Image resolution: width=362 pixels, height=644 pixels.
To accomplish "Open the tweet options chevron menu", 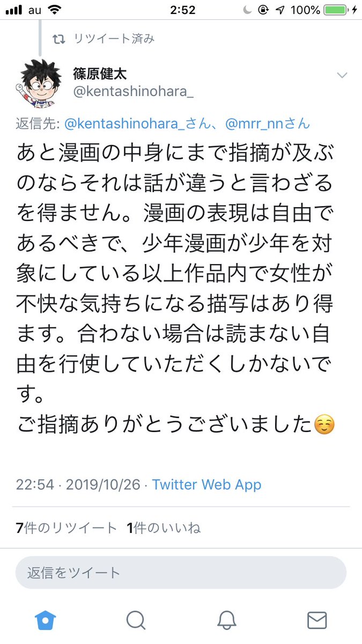I will click(342, 75).
